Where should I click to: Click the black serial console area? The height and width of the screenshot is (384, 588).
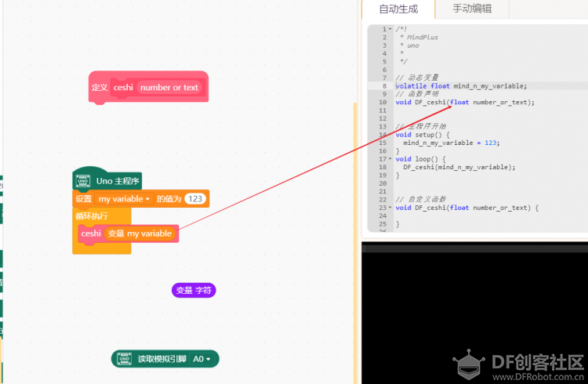click(475, 311)
